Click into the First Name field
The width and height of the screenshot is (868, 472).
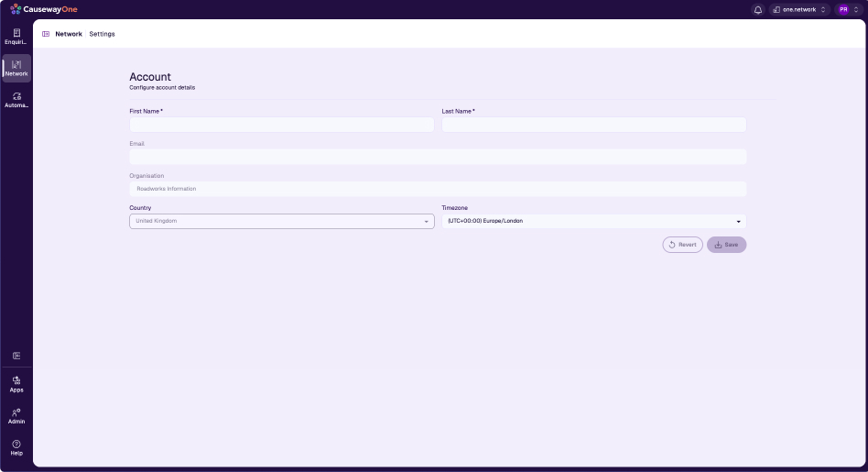coord(281,125)
